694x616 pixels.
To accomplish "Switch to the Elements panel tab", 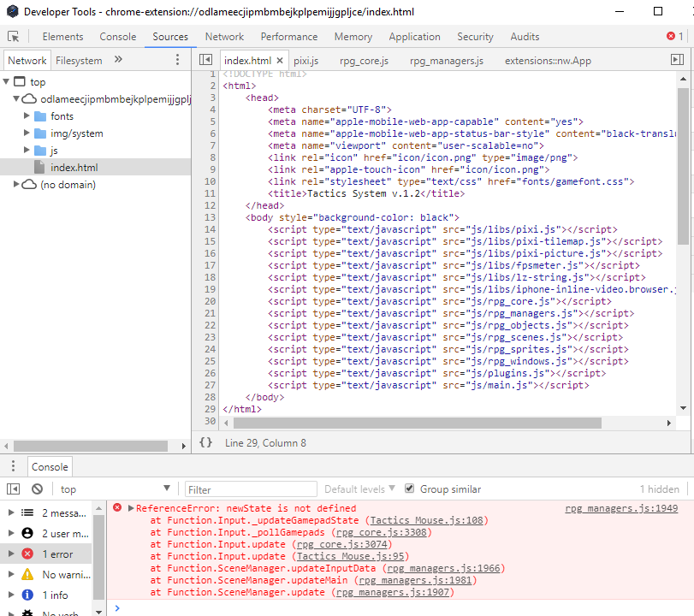I will 62,37.
